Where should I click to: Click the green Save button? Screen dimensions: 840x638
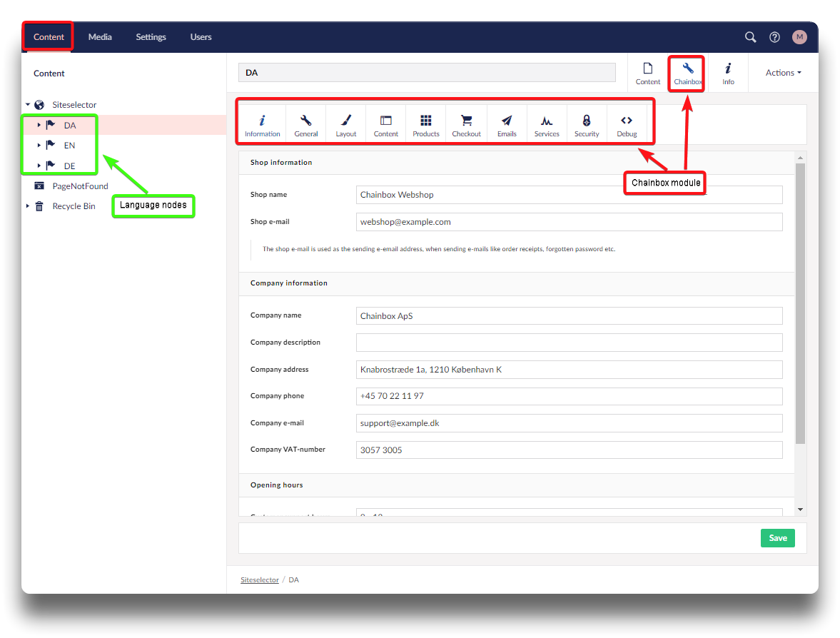(x=777, y=538)
